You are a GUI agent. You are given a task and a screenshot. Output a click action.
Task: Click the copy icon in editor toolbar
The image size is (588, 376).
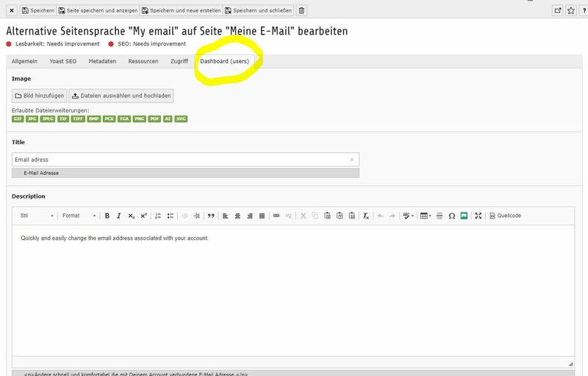(x=315, y=216)
